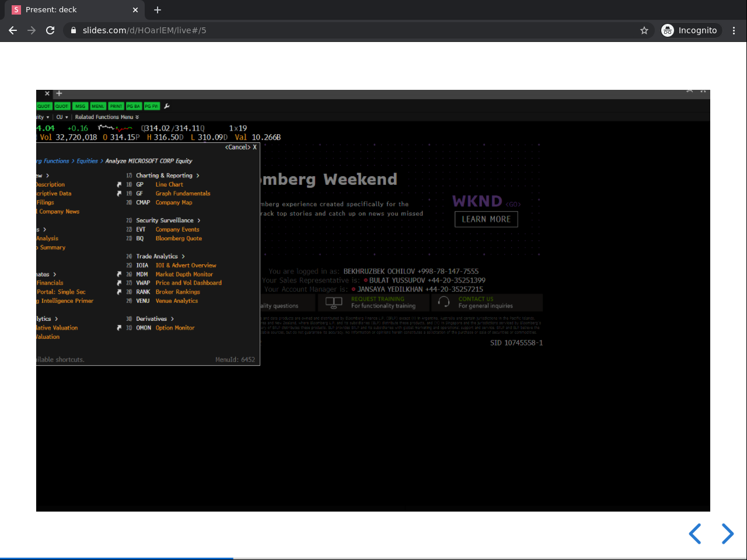Click the launch arrow icon beside OMON
This screenshot has width=747, height=560.
pos(119,328)
